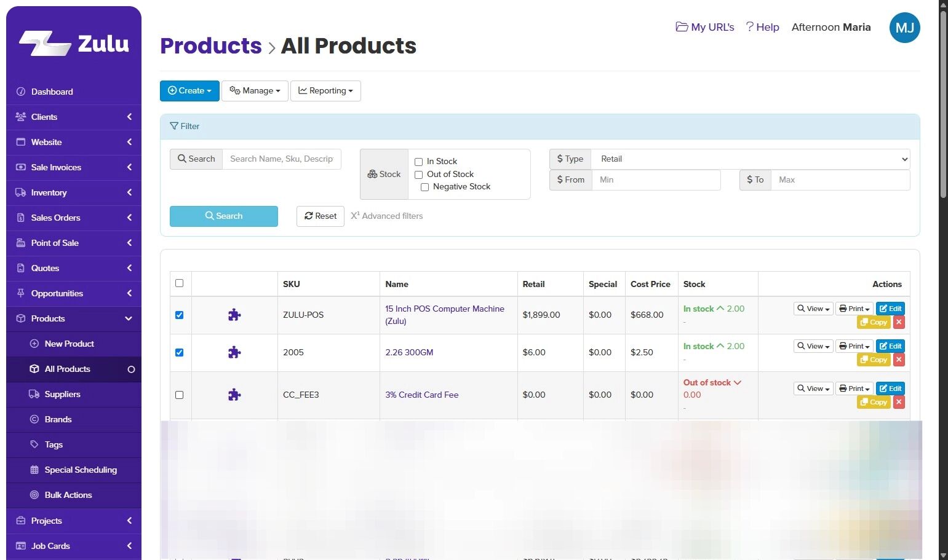Open Print dropdown for CC_FEE3 row
Screen dimensions: 948x560
[x=854, y=388]
